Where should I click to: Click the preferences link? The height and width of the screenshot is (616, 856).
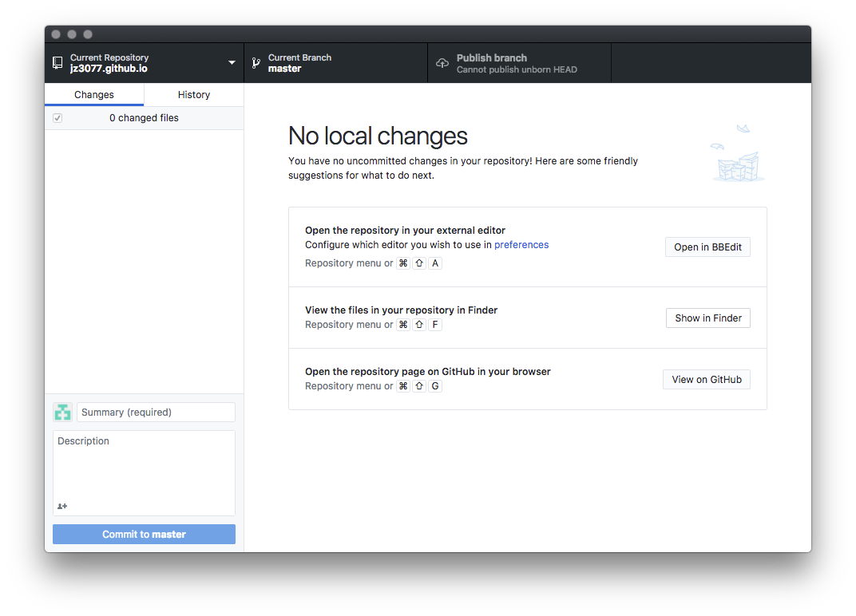521,244
